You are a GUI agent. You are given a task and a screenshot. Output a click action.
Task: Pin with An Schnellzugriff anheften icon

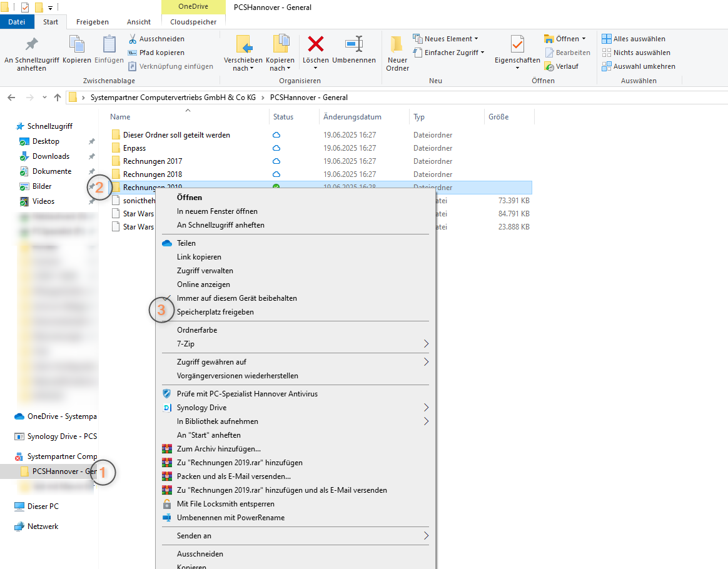(31, 45)
